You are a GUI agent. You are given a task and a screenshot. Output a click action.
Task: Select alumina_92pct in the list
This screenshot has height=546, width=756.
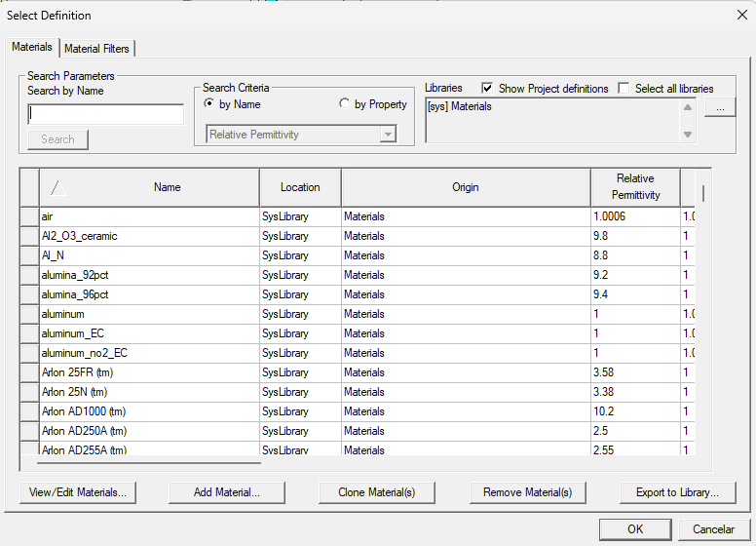point(357,275)
